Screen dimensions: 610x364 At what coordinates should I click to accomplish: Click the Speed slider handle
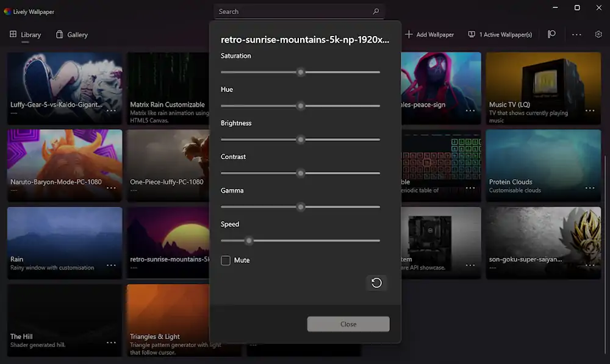coord(249,241)
